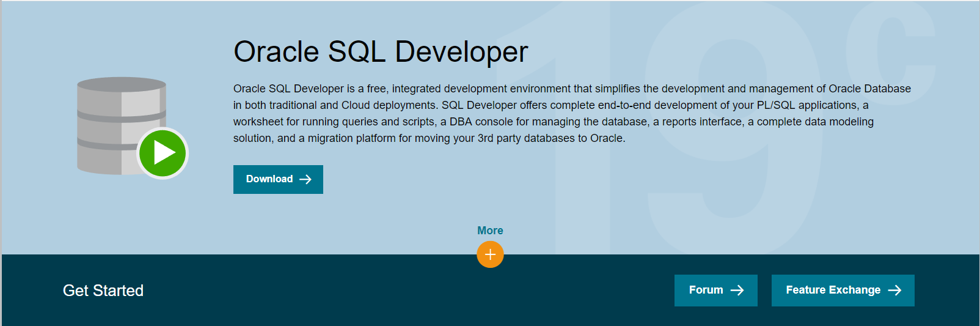Image resolution: width=980 pixels, height=326 pixels.
Task: Click the Download button
Action: coord(278,179)
